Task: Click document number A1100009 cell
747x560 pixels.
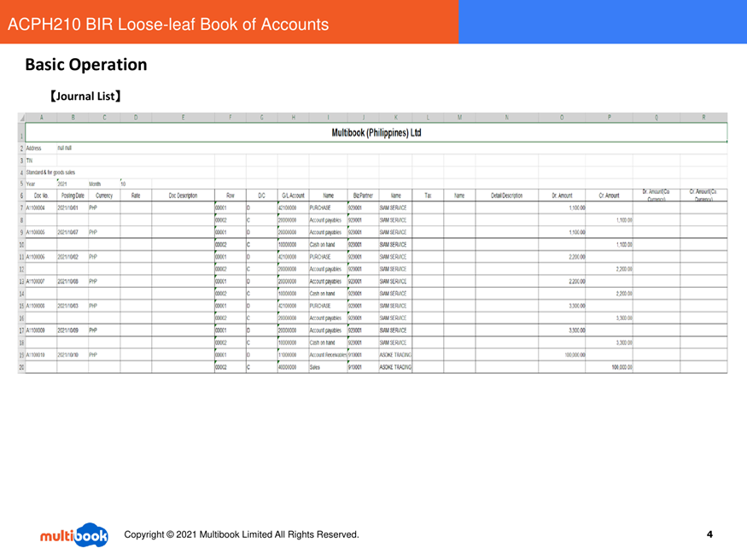Action: coord(41,330)
